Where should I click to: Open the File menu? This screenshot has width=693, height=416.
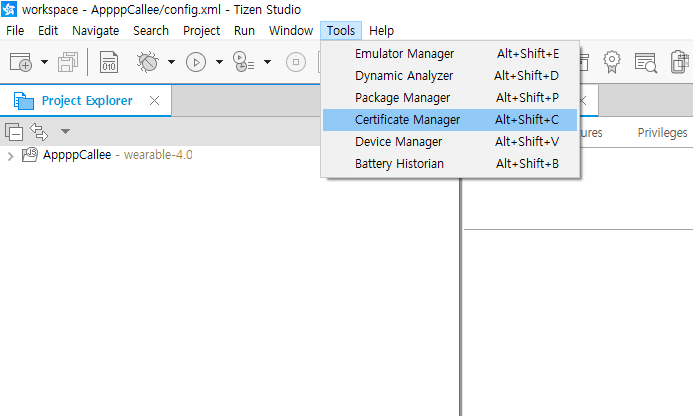coord(15,31)
